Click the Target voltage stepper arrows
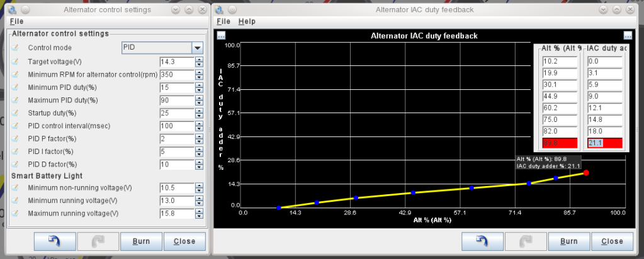 click(x=199, y=62)
